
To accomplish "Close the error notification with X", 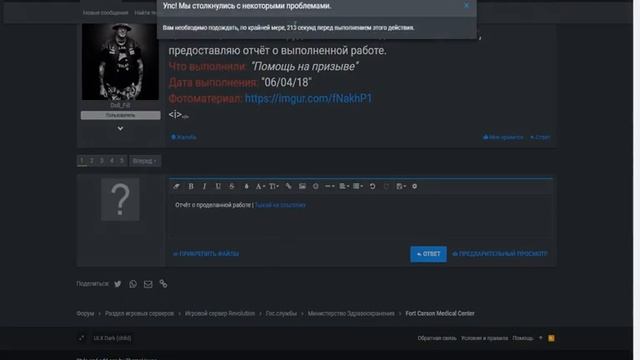I will click(x=467, y=6).
